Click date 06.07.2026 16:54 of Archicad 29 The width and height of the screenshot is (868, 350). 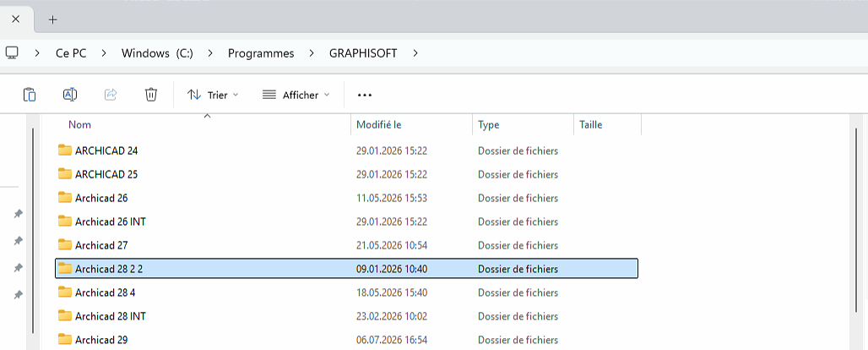tap(392, 340)
